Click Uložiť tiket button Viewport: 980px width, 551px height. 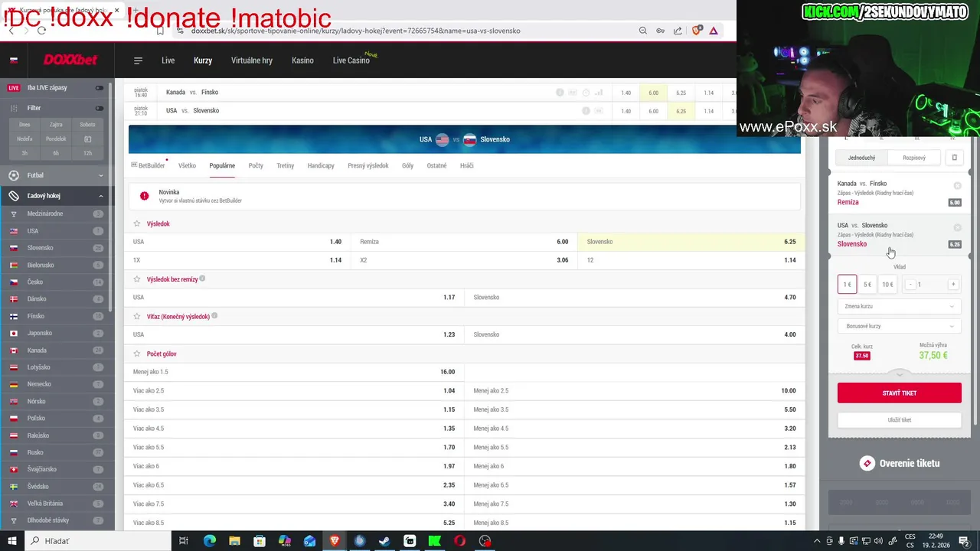(899, 420)
